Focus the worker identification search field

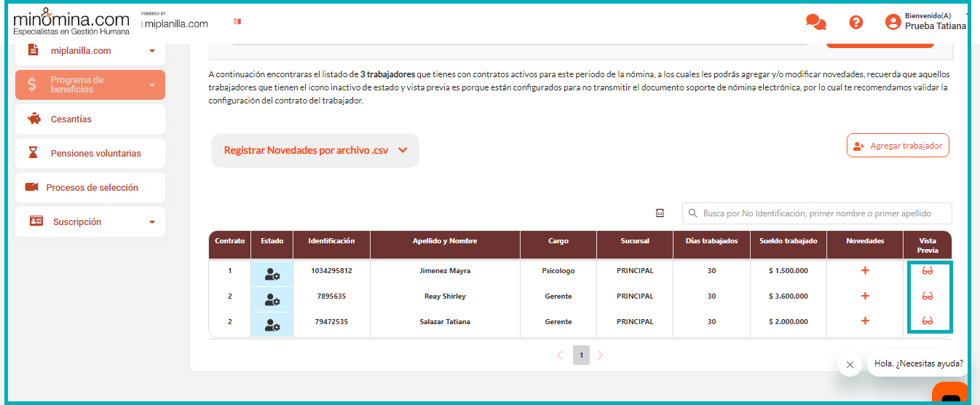[817, 213]
